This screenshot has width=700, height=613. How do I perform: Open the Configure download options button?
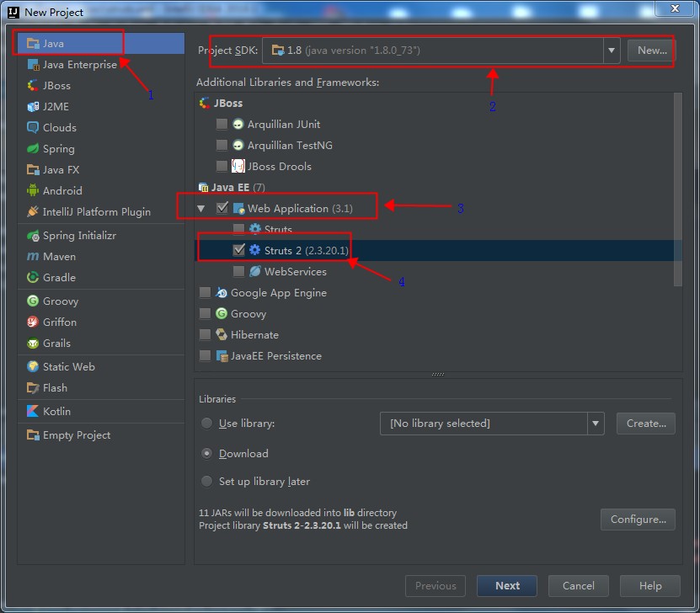pyautogui.click(x=638, y=520)
